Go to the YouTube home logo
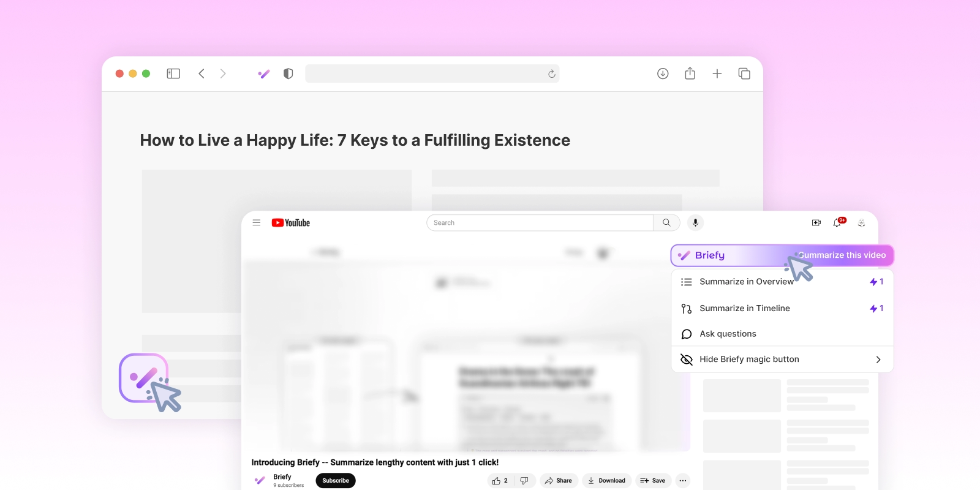The height and width of the screenshot is (490, 980). [x=291, y=223]
